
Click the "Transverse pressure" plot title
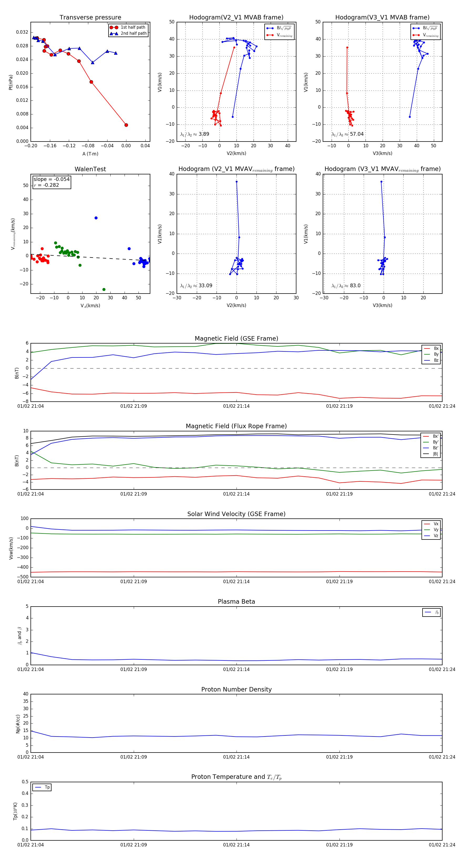(x=90, y=18)
